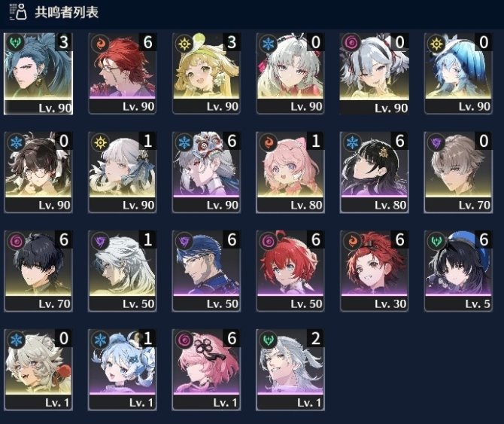Select the bearded blue-haired man at Lv. 50

click(x=206, y=271)
